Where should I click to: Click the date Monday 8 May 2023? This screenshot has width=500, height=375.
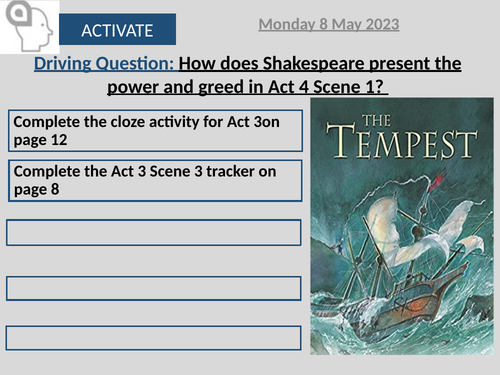coord(329,24)
